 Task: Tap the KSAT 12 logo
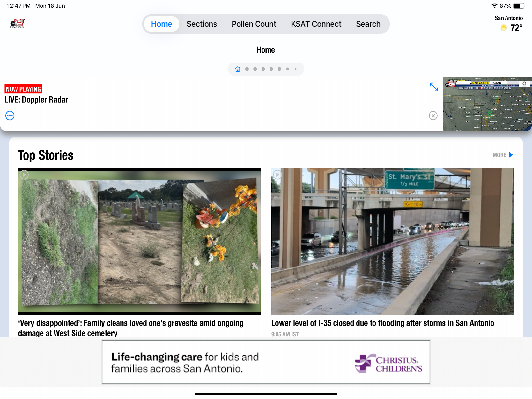coord(17,24)
